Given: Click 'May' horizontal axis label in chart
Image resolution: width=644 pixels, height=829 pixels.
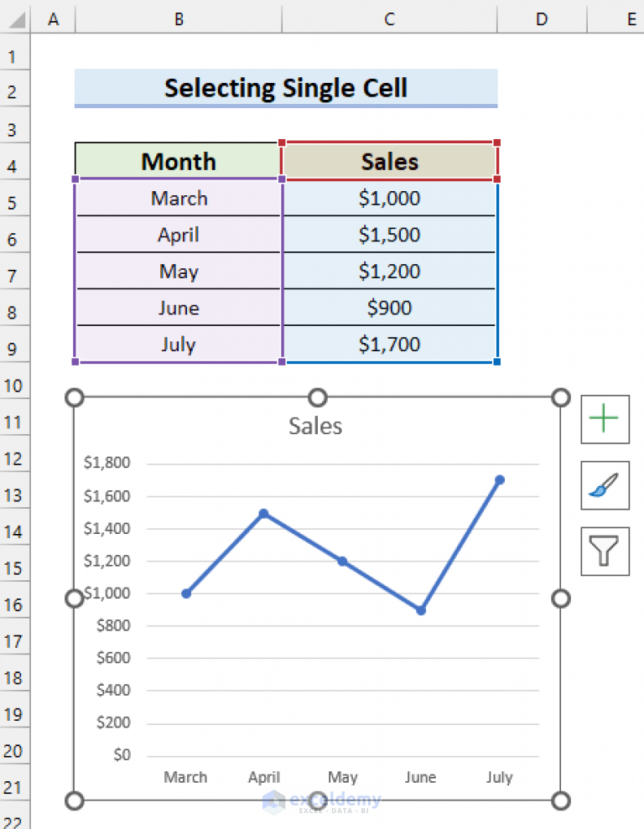Looking at the screenshot, I should coord(343,777).
